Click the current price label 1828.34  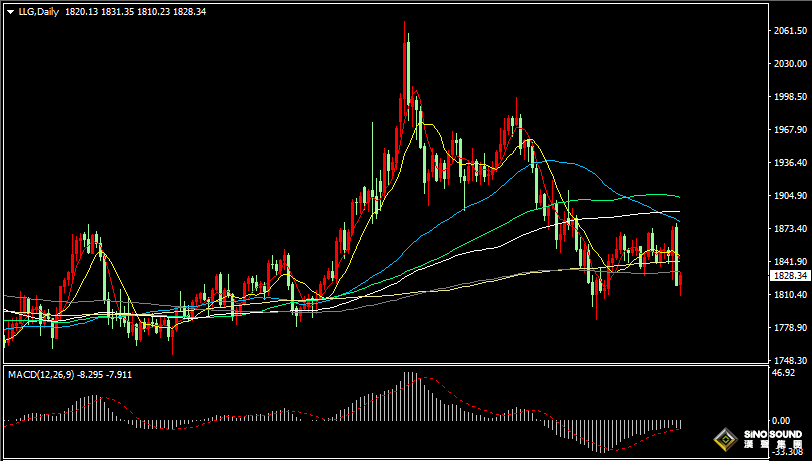[x=790, y=276]
